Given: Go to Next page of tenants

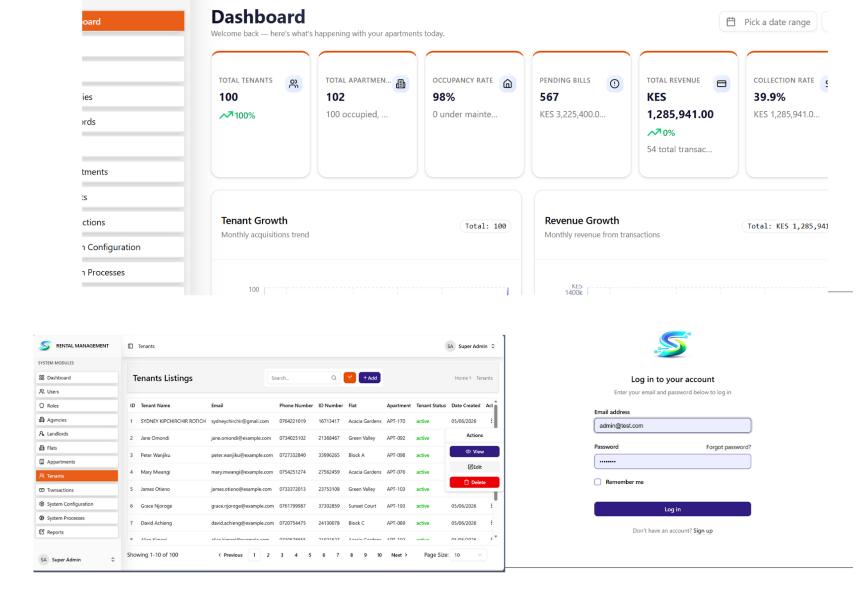Looking at the screenshot, I should tap(399, 555).
